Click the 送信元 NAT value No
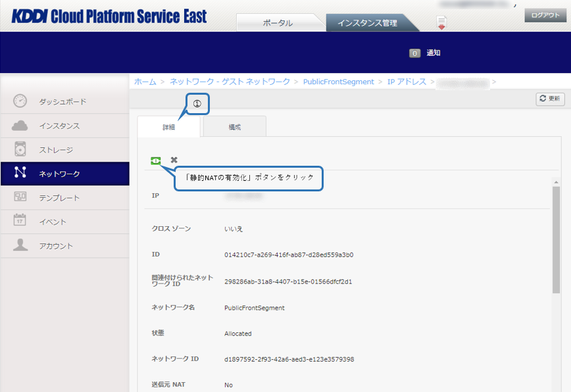Screen dimensions: 571x392 click(228, 385)
